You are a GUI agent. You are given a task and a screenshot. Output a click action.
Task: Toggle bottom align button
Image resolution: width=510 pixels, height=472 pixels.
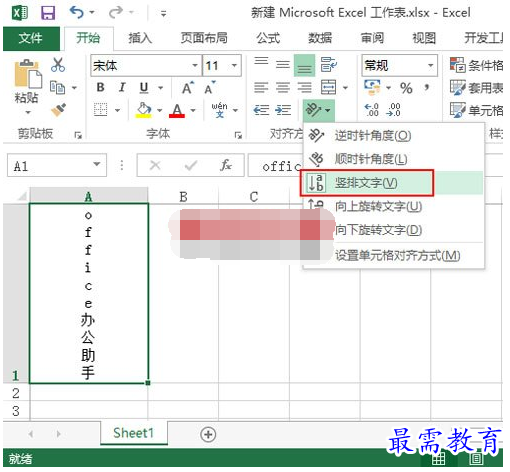(304, 66)
